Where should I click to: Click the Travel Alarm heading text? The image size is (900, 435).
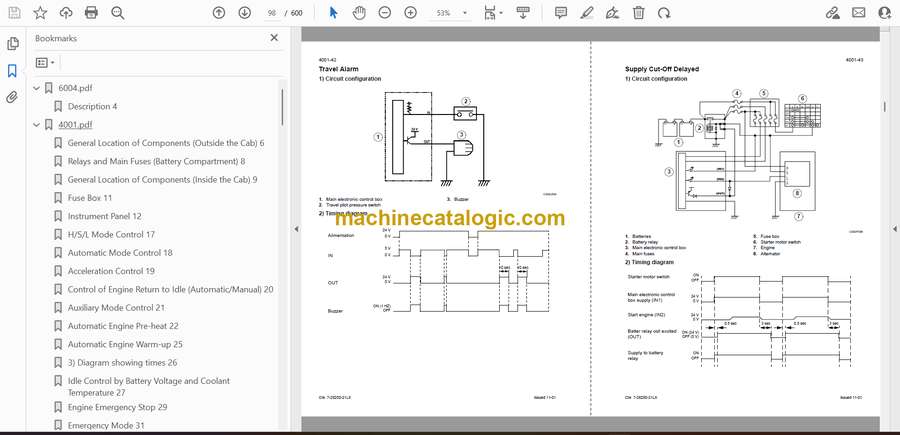coord(339,69)
